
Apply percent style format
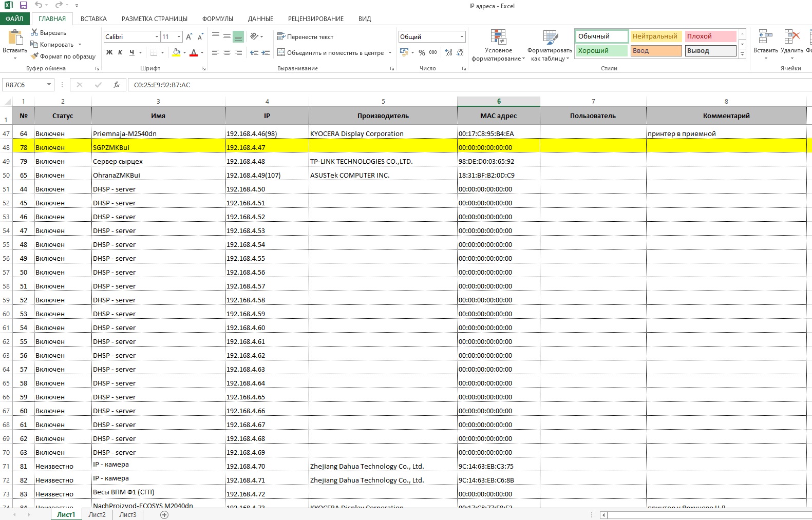click(x=422, y=52)
